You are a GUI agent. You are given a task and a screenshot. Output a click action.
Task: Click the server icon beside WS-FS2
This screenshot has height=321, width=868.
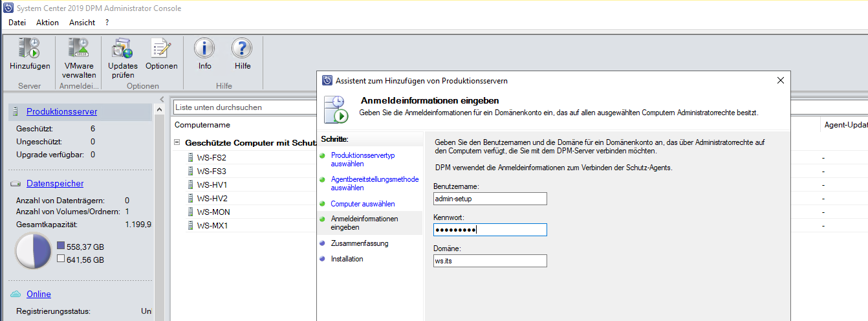190,157
